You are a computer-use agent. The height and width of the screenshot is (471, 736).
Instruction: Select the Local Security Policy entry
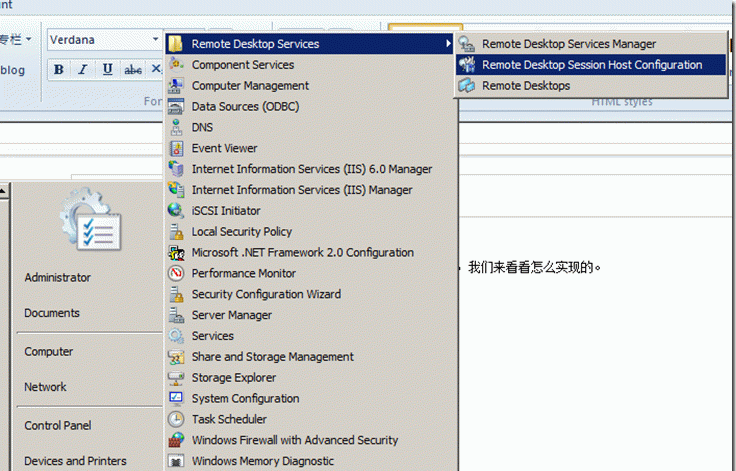point(241,232)
